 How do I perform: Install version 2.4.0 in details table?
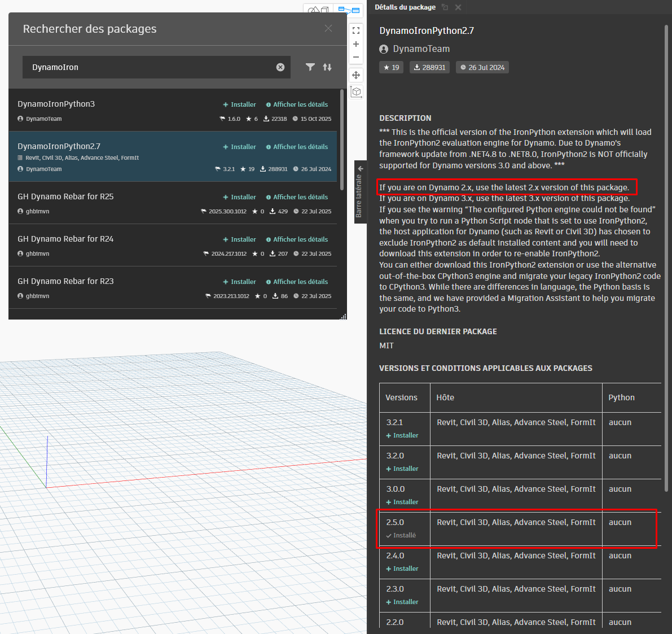click(x=402, y=569)
